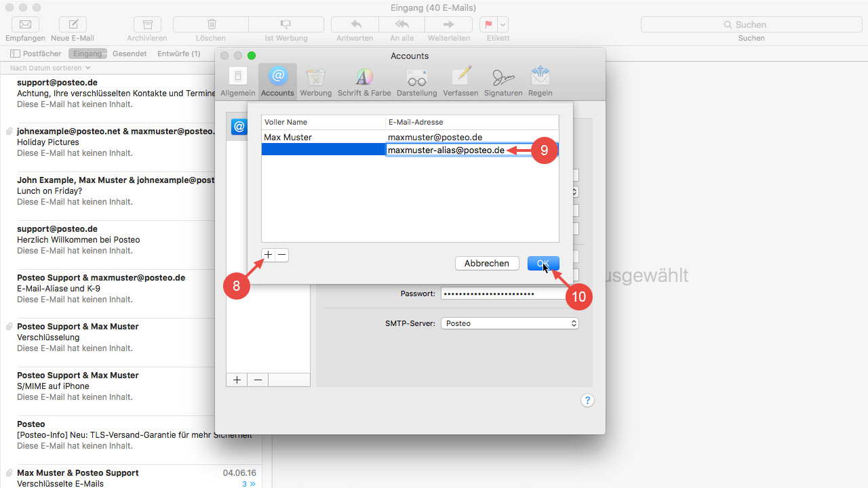Remove selected alias with minus button
This screenshot has width=868, height=488.
[x=282, y=255]
